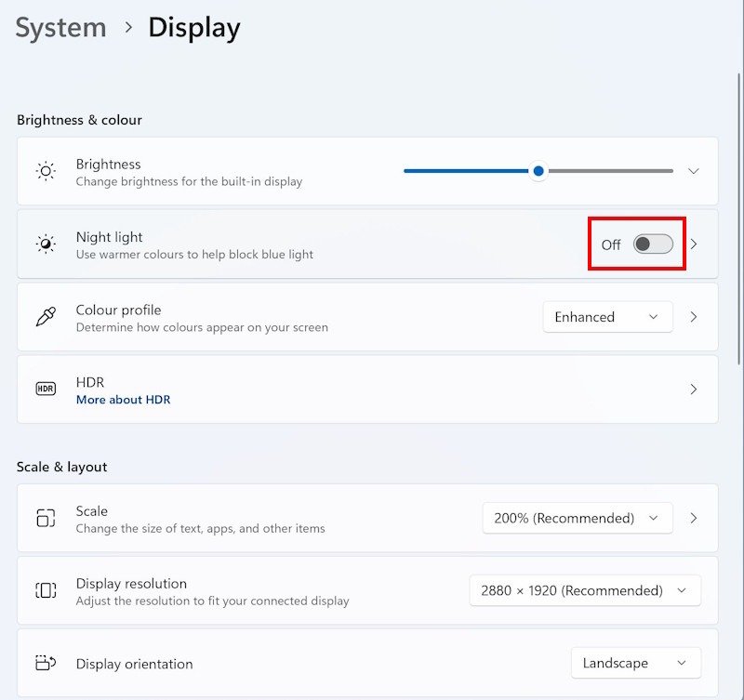
Task: Open Night light settings arrow
Action: click(x=693, y=244)
